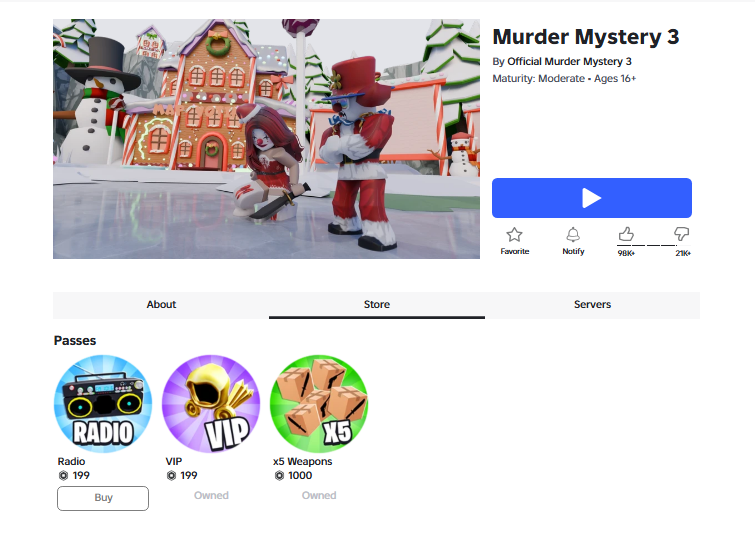Switch to the Servers tab

pyautogui.click(x=592, y=305)
